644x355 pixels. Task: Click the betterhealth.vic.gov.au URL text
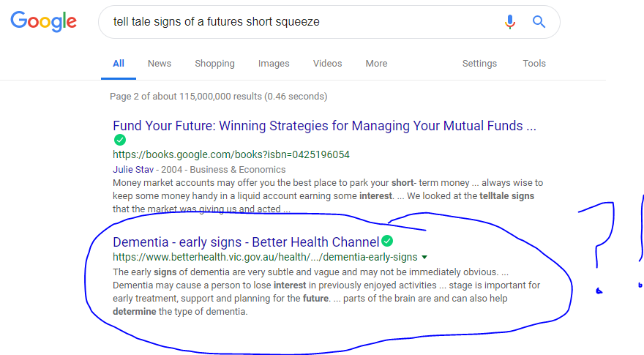click(265, 257)
